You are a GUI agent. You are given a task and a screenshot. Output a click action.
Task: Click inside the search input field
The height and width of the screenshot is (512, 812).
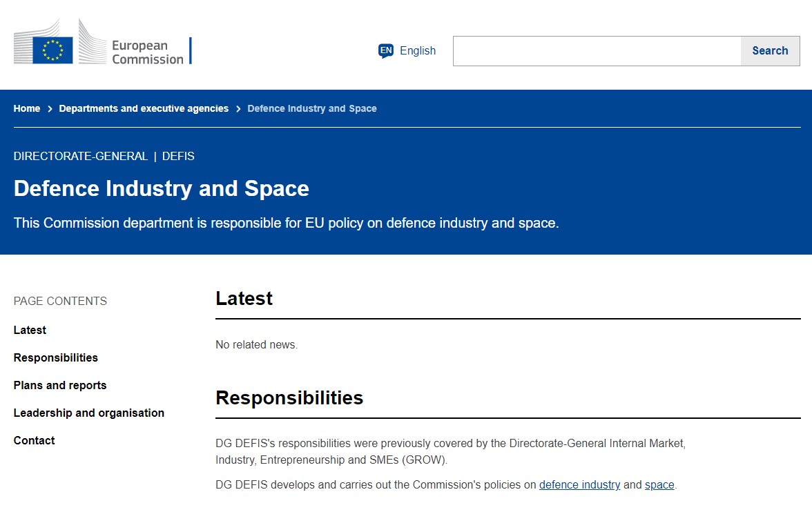click(x=597, y=50)
